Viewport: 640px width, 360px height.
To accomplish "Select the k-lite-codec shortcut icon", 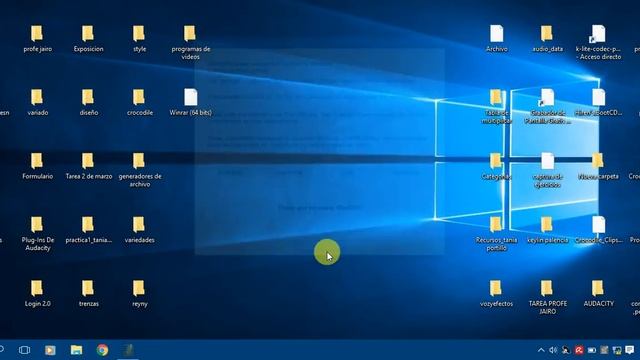I will [x=598, y=33].
